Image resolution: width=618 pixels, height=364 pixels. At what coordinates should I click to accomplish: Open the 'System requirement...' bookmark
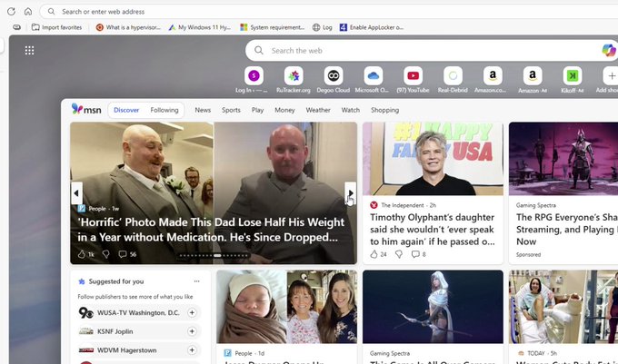point(273,27)
